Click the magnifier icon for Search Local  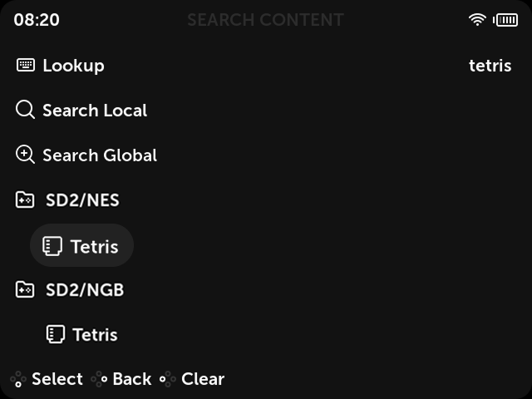click(x=25, y=110)
